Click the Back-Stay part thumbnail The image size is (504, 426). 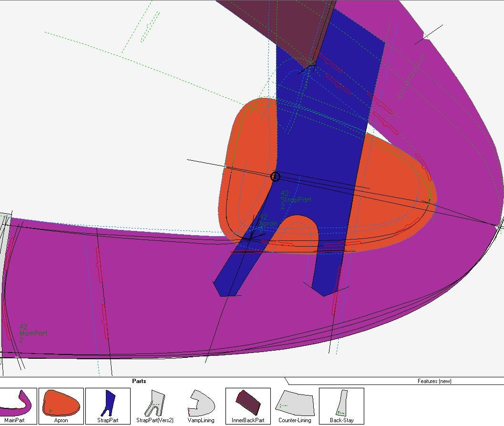(342, 406)
